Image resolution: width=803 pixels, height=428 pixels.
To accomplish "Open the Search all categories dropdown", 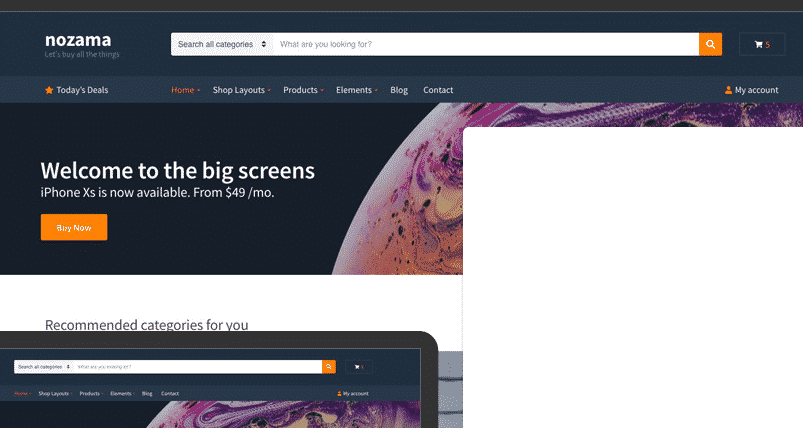I will [x=222, y=45].
